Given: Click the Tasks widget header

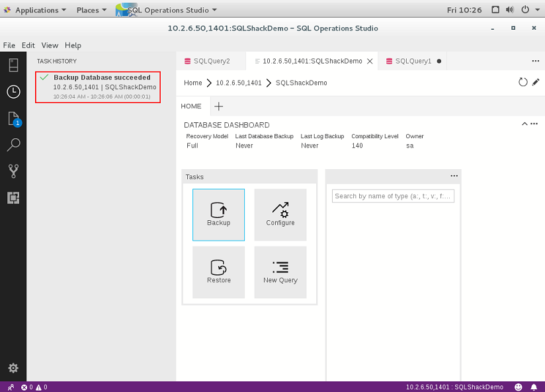Looking at the screenshot, I should point(249,176).
